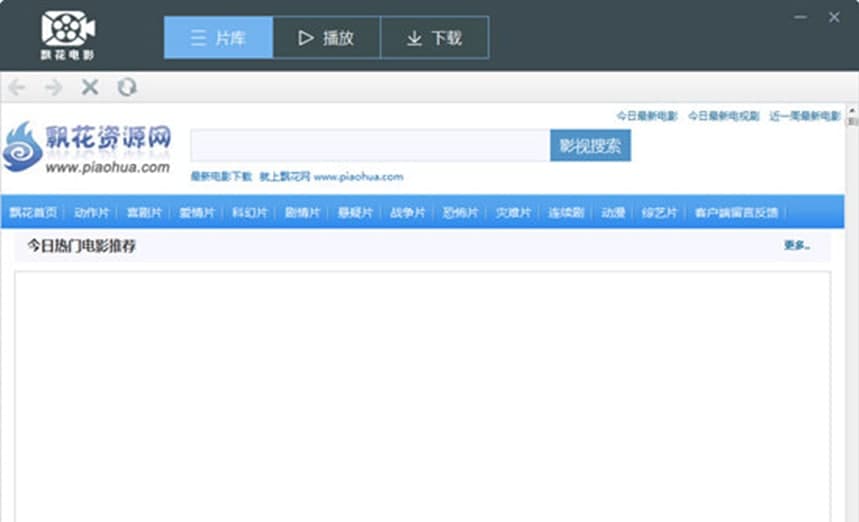Viewport: 859px width, 522px height.
Task: Select the 连续剧 category
Action: (566, 213)
